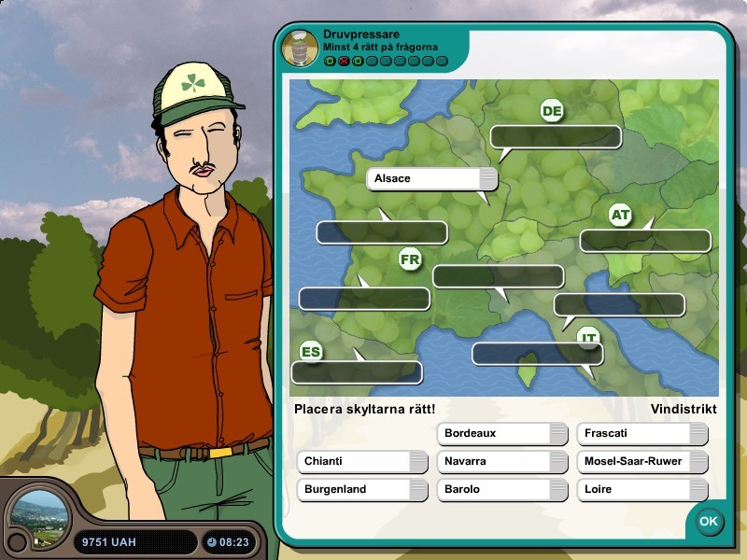Click the OK button
Image resolution: width=747 pixels, height=560 pixels.
tap(708, 522)
